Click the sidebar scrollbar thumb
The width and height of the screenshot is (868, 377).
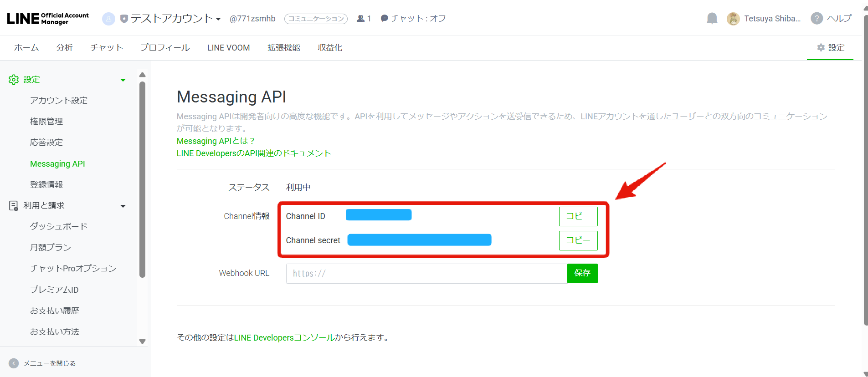pyautogui.click(x=142, y=179)
